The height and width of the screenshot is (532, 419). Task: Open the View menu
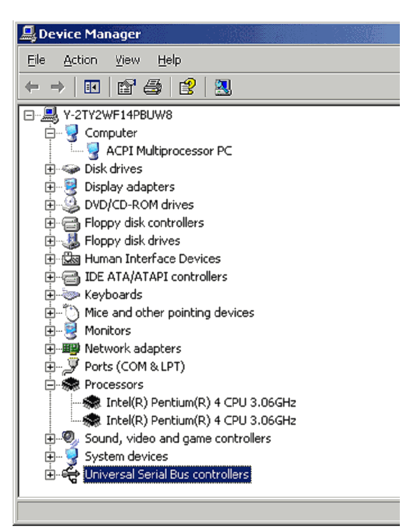127,60
